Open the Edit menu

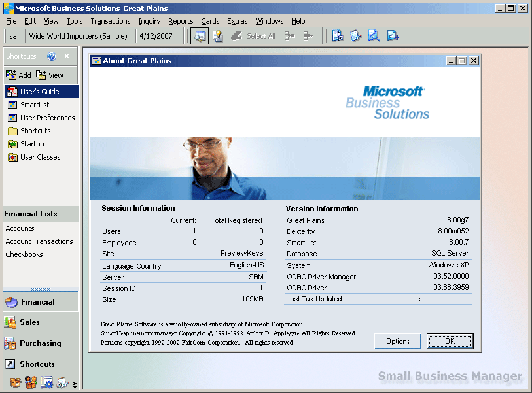point(30,21)
